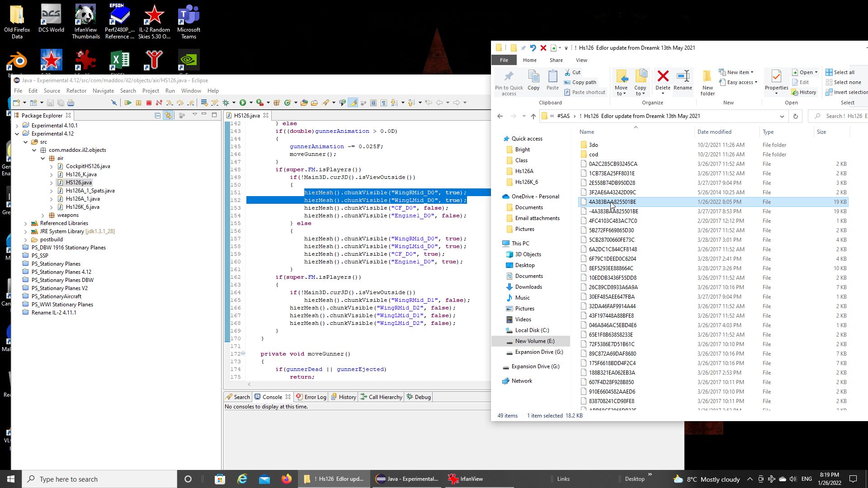
Task: Click the Rename icon in Organize group
Action: [683, 77]
